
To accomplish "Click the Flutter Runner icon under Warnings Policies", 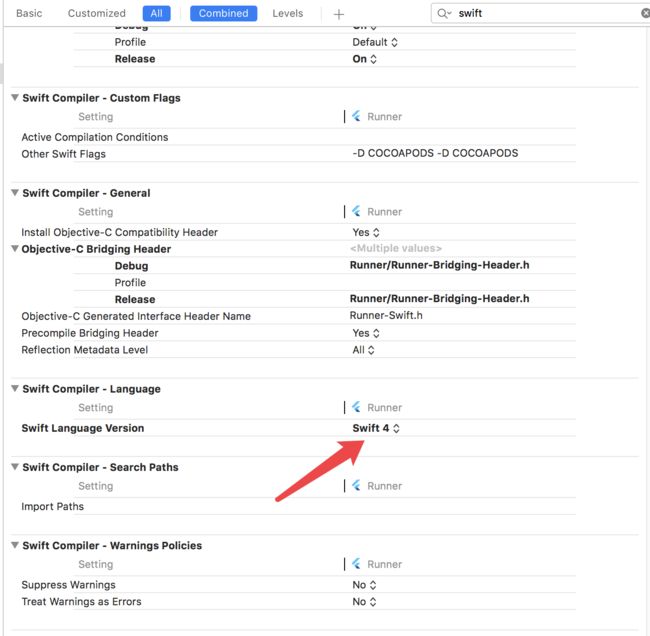I will tap(356, 563).
